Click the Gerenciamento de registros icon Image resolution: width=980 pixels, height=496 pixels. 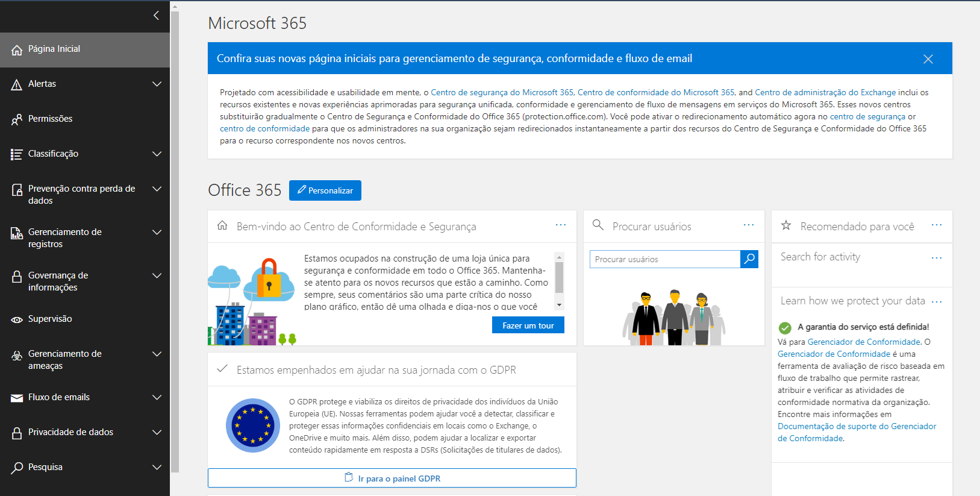click(x=17, y=234)
